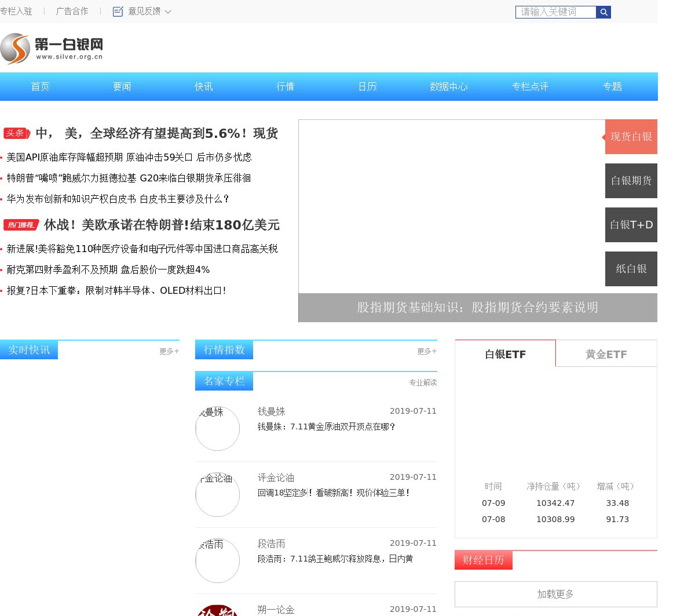Expand 更多+ in 行情指数 section
The height and width of the screenshot is (616, 695).
click(427, 351)
